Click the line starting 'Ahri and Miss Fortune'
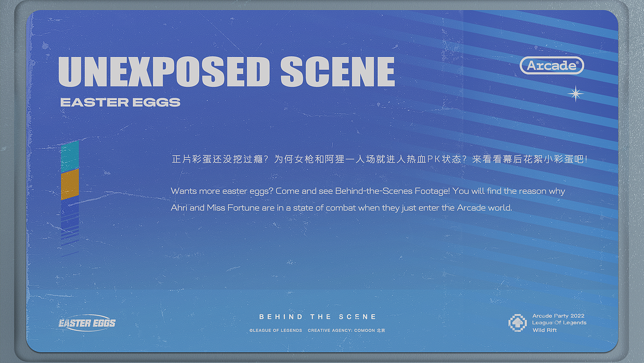This screenshot has height=363, width=644. point(341,208)
